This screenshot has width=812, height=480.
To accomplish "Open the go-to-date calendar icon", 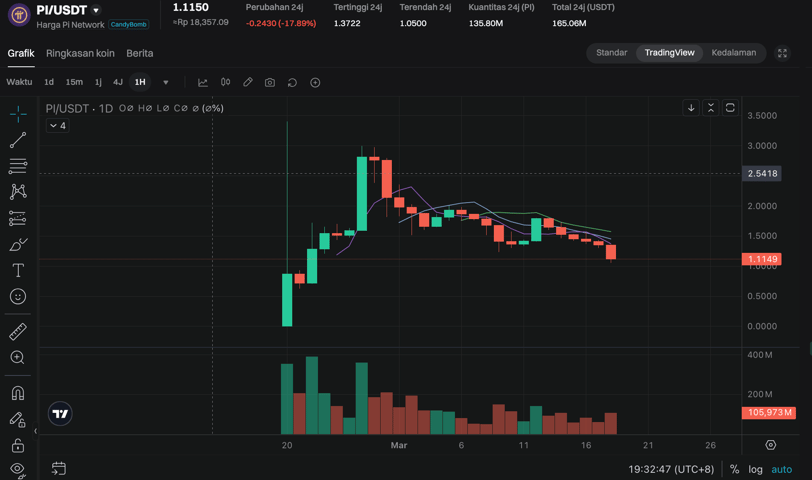I will point(59,469).
